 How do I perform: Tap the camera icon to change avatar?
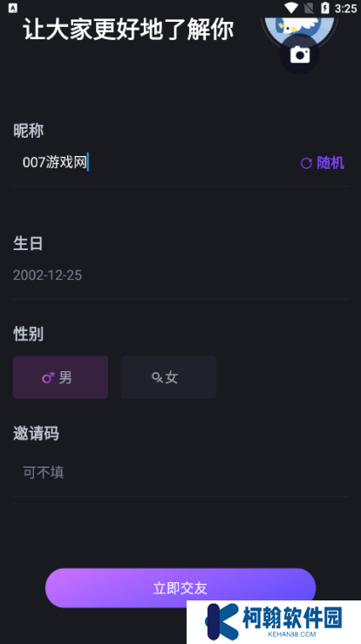(300, 54)
